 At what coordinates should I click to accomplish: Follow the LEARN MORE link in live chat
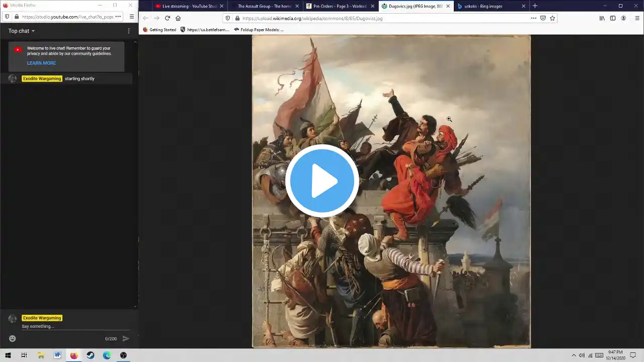click(41, 63)
